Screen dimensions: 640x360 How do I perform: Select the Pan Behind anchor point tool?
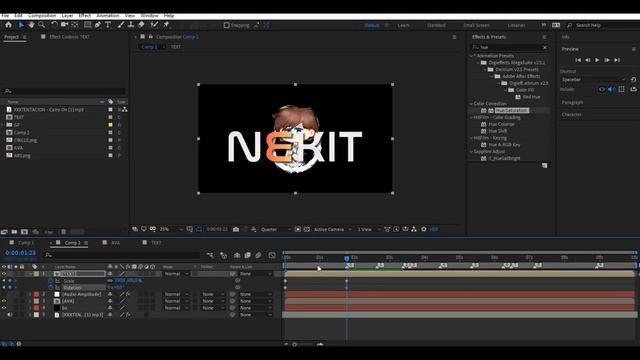(75, 25)
